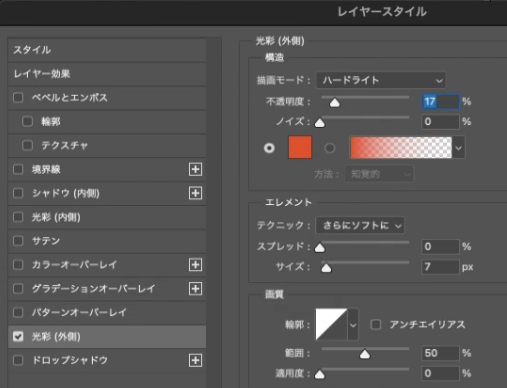Click the 輪郭 contour thumbnail

(x=331, y=324)
